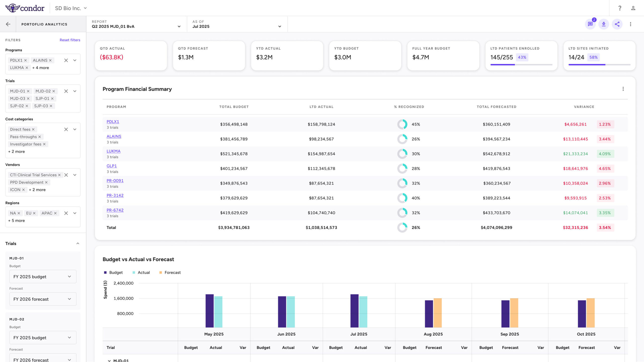644x362 pixels.
Task: Open the PR-0091 program link
Action: (x=115, y=181)
